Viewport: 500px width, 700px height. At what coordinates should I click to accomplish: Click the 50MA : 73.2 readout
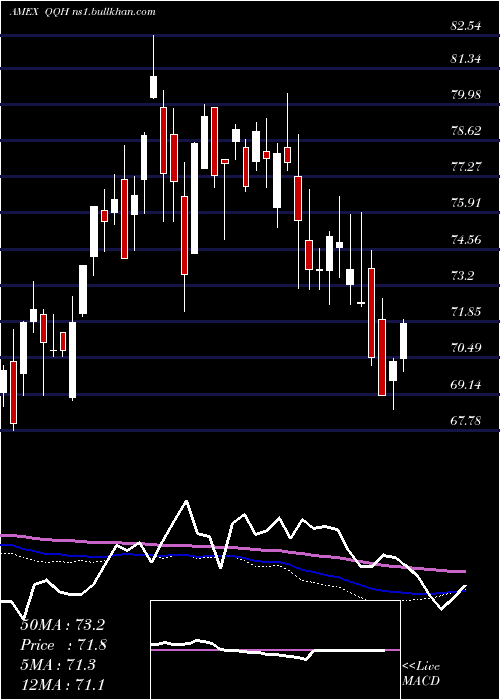coord(62,625)
